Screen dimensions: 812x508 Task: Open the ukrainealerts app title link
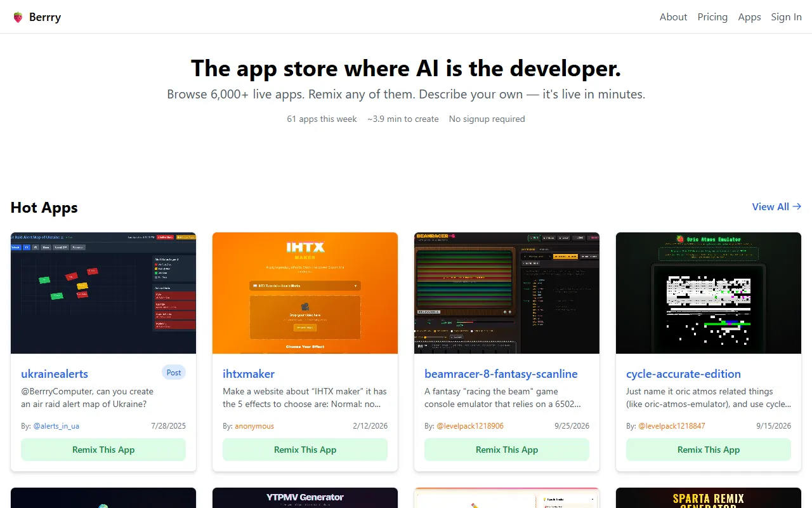click(x=55, y=374)
